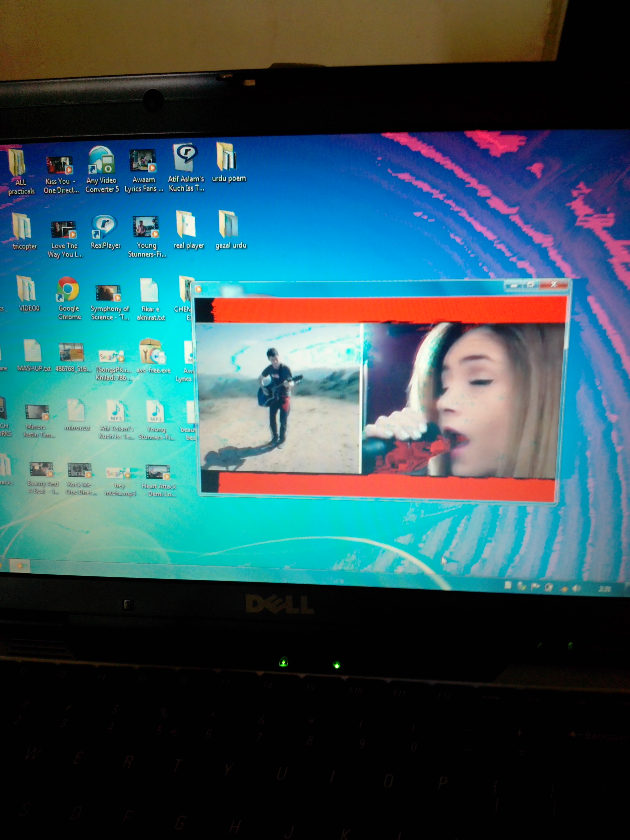Viewport: 630px width, 840px height.
Task: Select the avc-free.exe installer
Action: click(x=153, y=356)
